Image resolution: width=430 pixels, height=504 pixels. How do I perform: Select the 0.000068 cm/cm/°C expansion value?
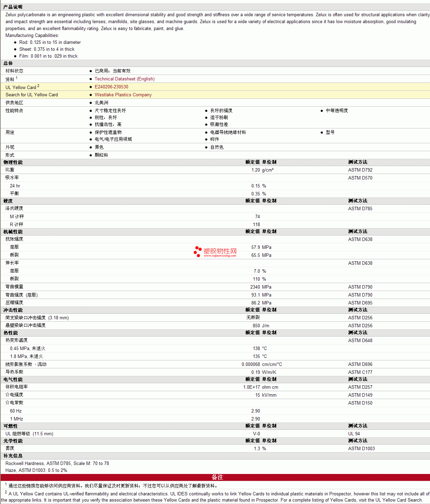pyautogui.click(x=262, y=364)
